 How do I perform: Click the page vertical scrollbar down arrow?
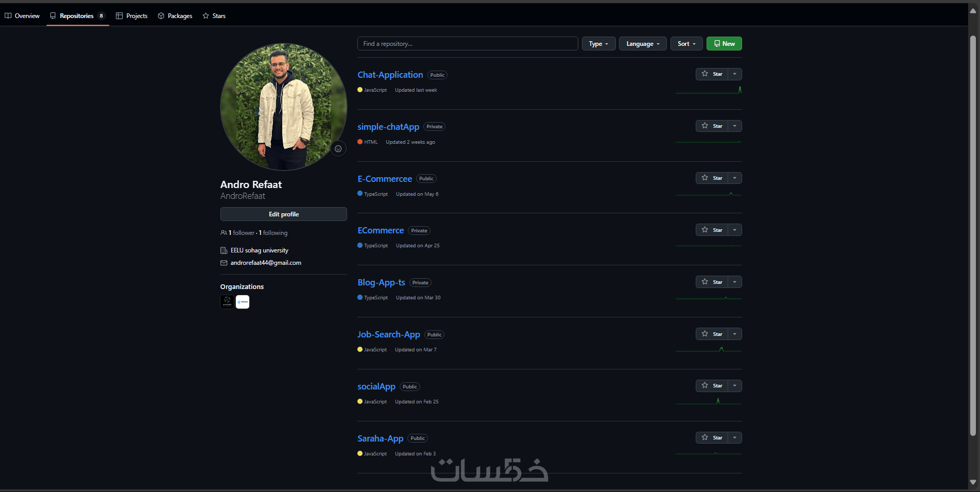(973, 482)
